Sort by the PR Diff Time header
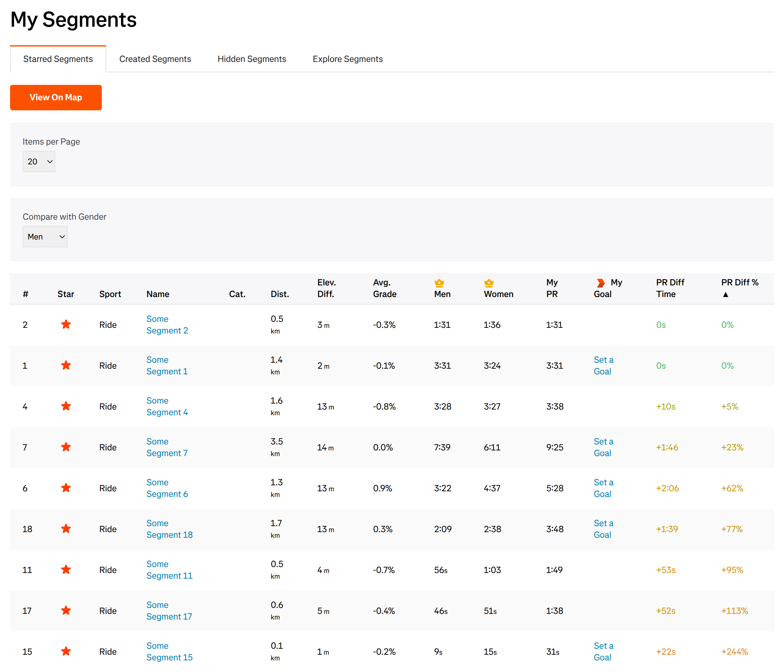 670,288
